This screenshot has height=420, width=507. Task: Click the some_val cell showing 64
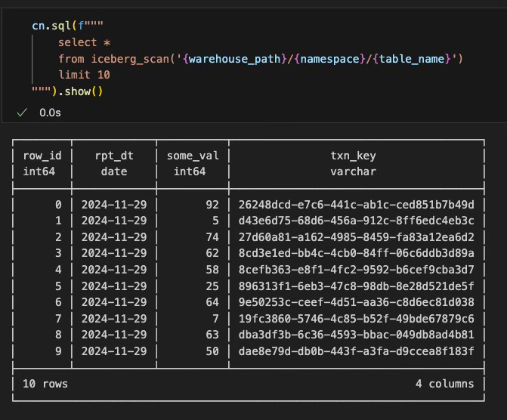(x=212, y=302)
